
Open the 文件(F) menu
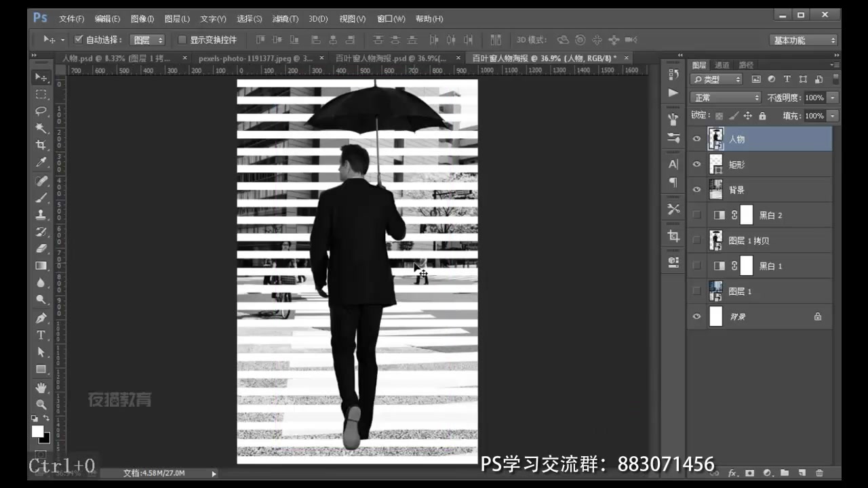point(71,18)
